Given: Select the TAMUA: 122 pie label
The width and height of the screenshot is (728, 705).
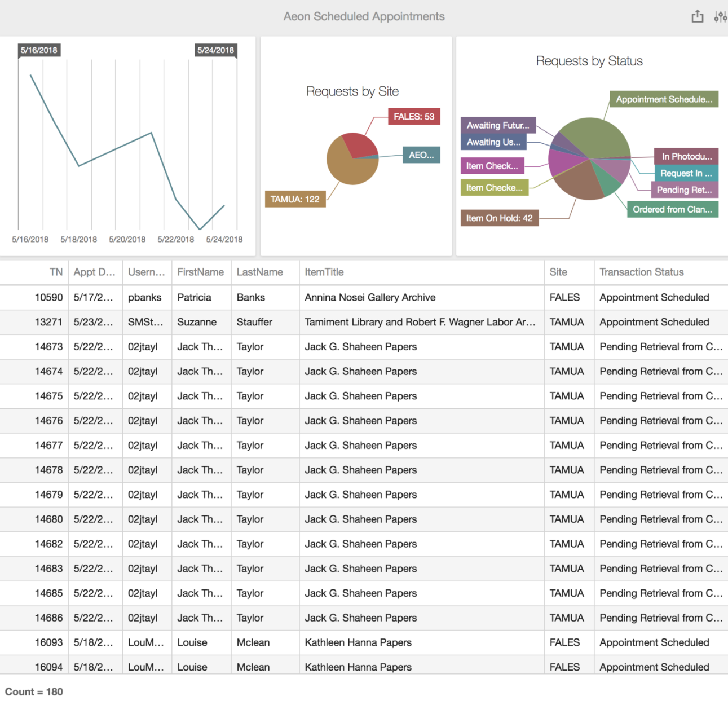Looking at the screenshot, I should (295, 199).
